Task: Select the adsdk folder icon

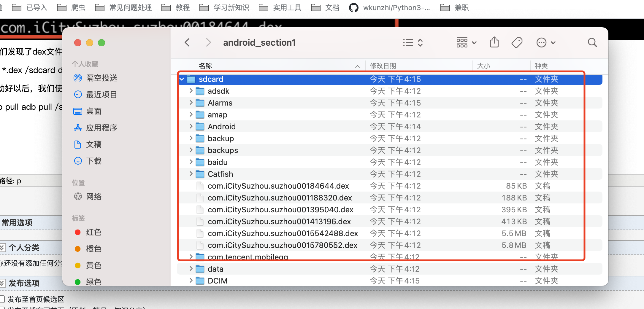Action: [200, 91]
